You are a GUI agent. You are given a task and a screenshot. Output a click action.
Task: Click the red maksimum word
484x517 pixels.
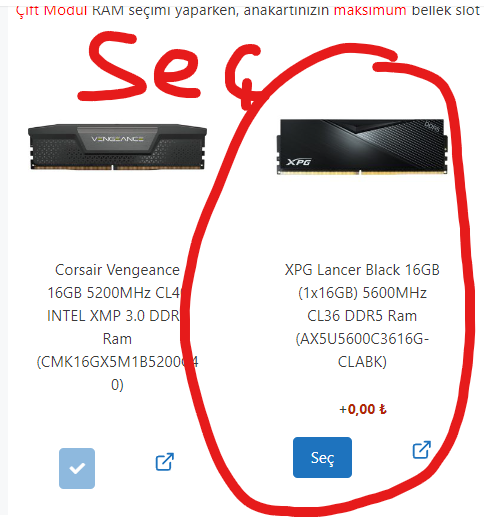(370, 10)
